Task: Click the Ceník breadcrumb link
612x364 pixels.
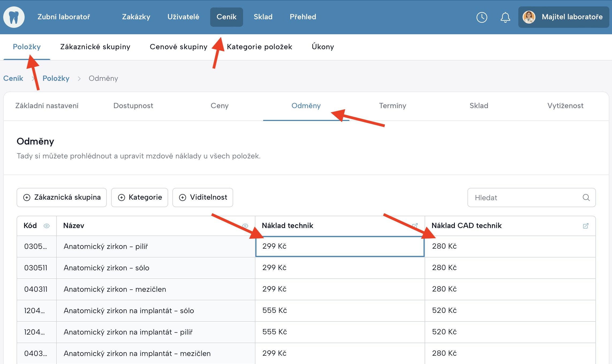Action: [13, 78]
